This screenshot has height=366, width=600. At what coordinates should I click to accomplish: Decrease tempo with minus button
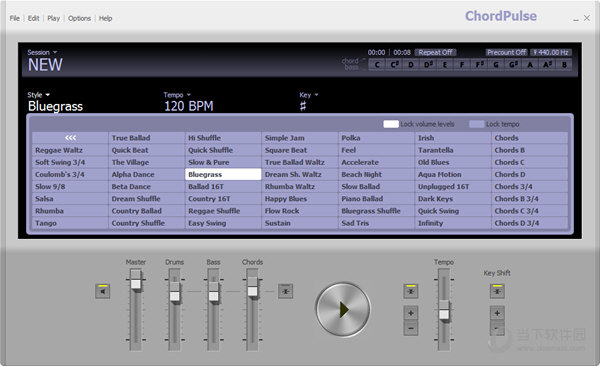coord(411,328)
